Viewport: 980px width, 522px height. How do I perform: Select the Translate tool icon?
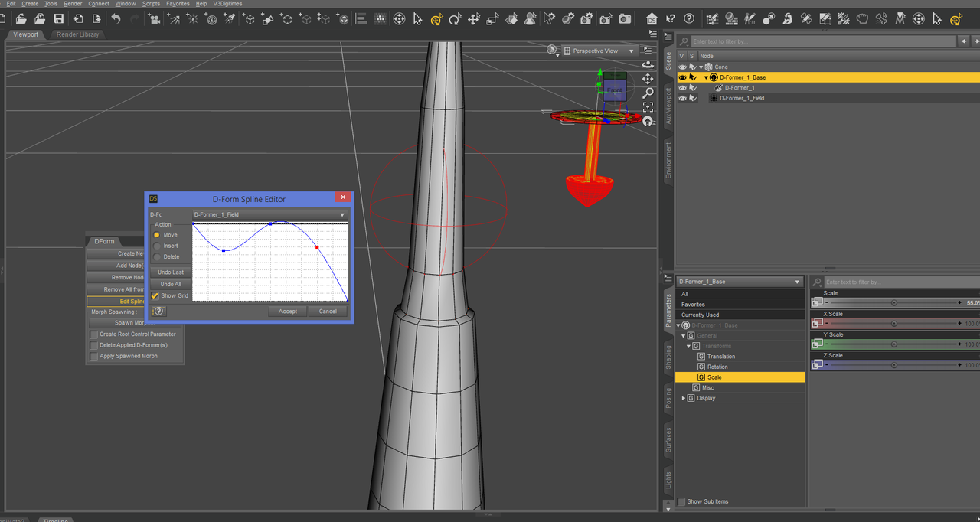point(474,19)
